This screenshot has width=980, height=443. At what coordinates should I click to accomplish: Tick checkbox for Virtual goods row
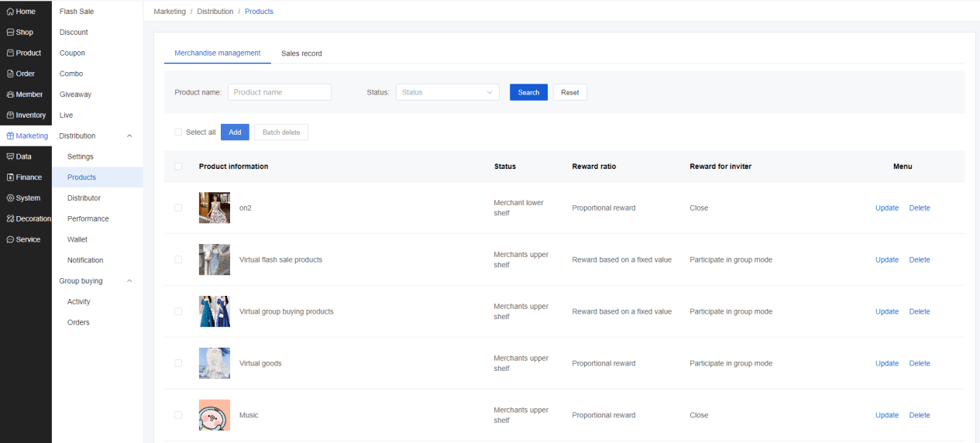point(178,363)
